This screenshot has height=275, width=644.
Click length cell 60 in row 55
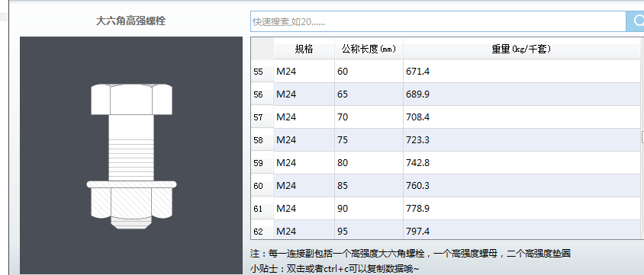369,72
